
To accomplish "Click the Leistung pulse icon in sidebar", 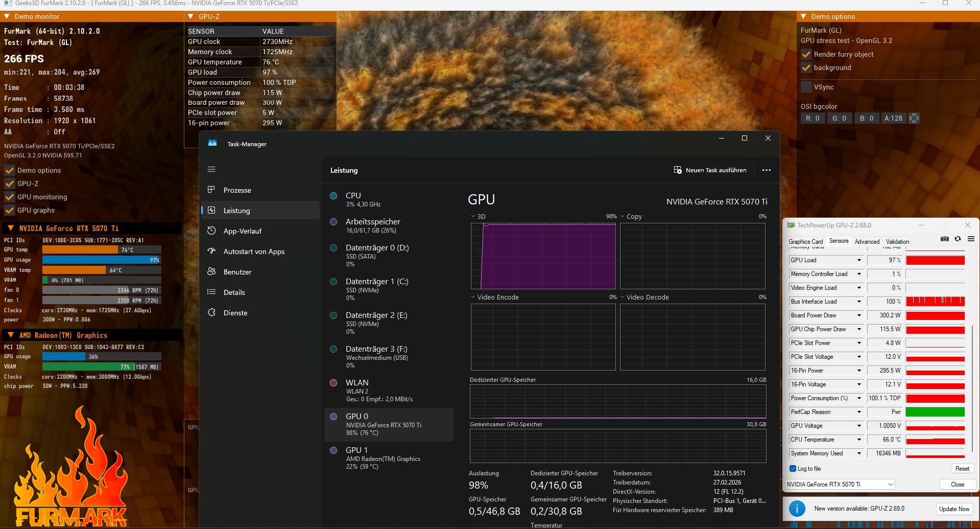I will (211, 210).
